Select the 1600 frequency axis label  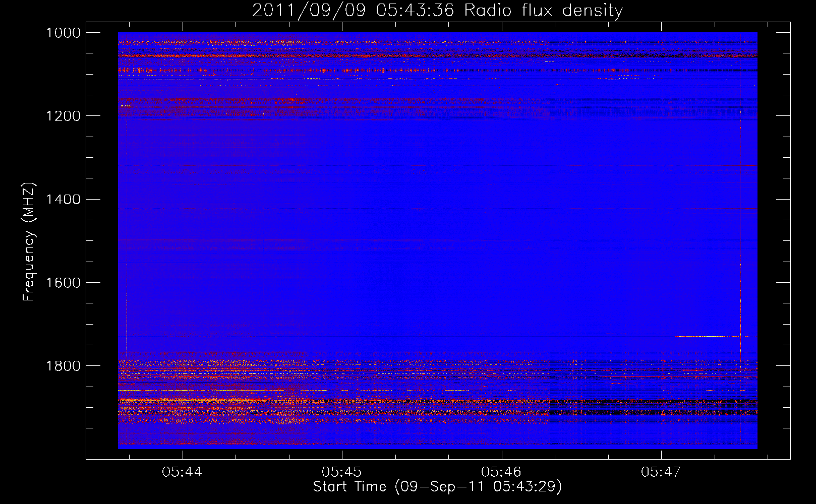tap(63, 282)
